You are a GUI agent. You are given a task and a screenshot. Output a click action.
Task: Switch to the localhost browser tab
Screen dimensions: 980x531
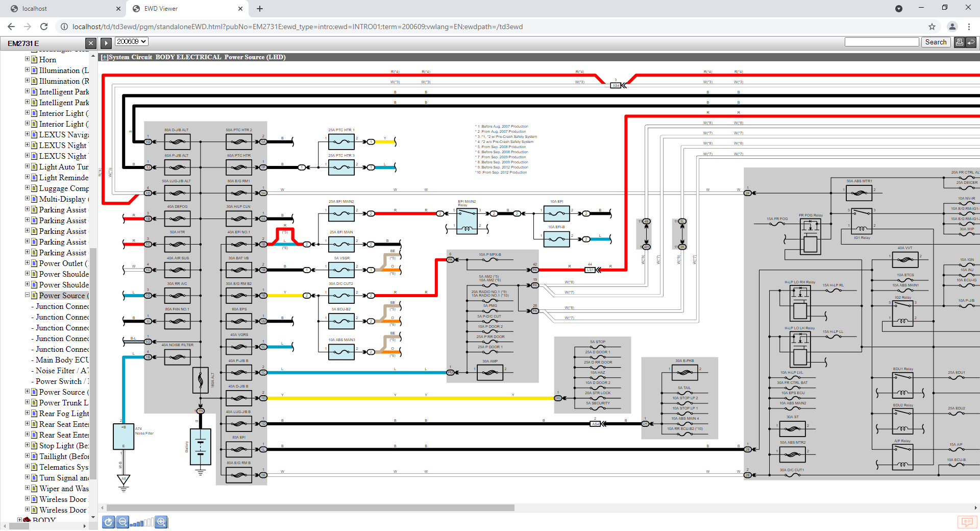(61, 9)
